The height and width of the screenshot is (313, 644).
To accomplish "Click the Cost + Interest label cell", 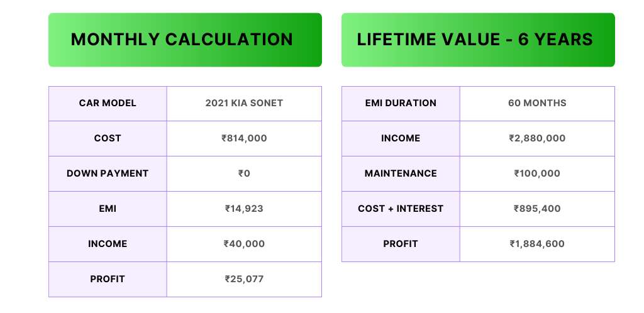I will pos(401,209).
